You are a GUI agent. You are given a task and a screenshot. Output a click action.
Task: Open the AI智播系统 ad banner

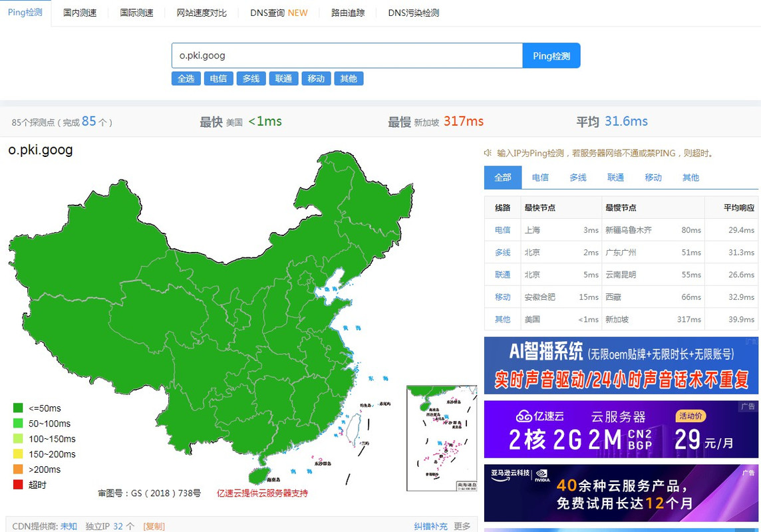point(621,366)
